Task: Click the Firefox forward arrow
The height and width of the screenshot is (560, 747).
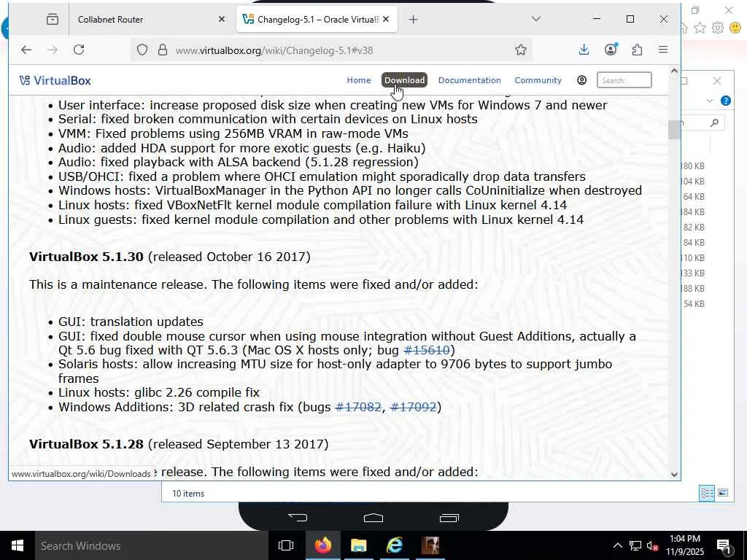Action: [x=53, y=50]
